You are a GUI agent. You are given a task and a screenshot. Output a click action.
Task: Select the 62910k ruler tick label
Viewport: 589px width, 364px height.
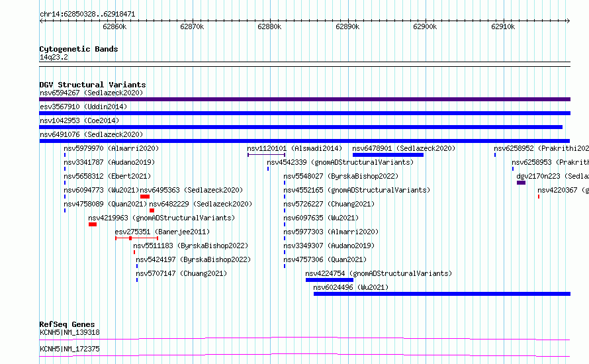(503, 26)
